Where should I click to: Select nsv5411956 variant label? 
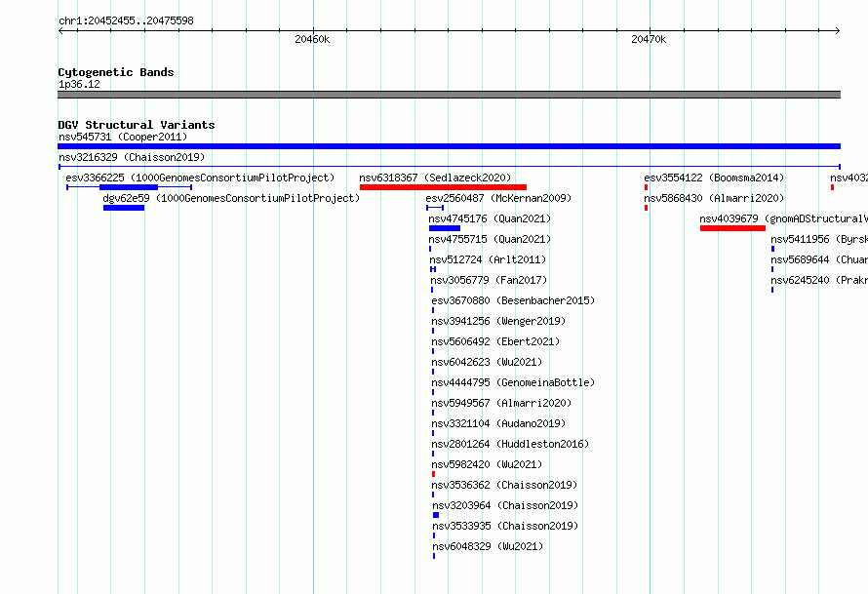pyautogui.click(x=819, y=239)
